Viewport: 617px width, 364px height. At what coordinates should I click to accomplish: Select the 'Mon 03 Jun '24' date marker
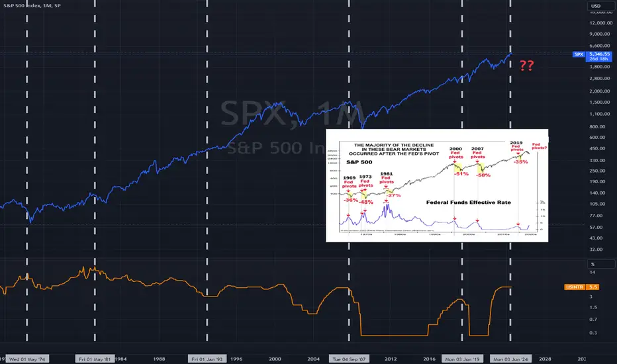[x=510, y=359]
